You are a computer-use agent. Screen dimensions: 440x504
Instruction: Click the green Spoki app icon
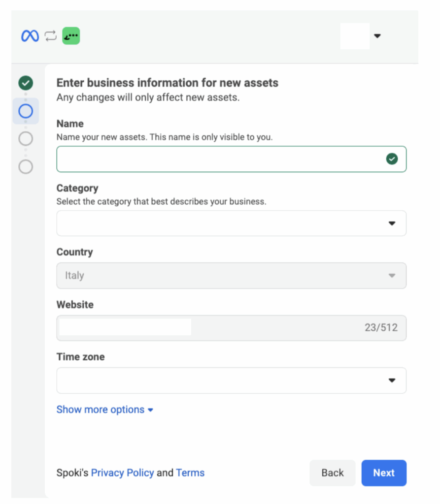coord(71,36)
